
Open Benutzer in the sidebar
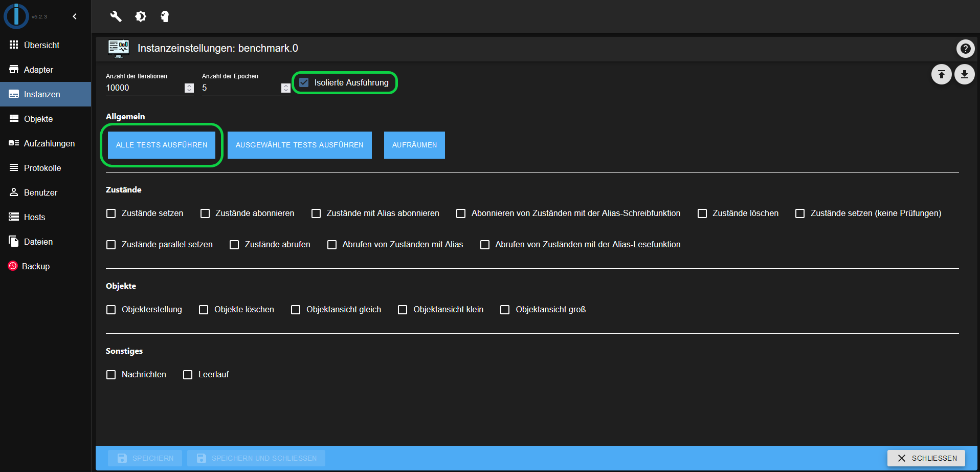coord(46,192)
